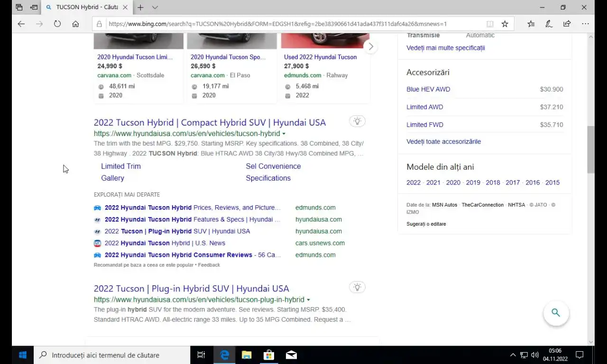Open the browser home page

click(x=75, y=24)
